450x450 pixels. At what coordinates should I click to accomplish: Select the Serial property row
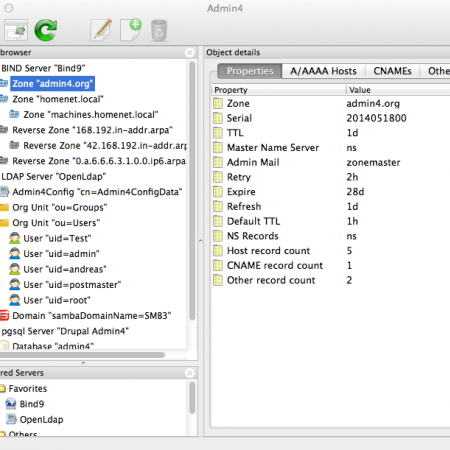[x=331, y=118]
